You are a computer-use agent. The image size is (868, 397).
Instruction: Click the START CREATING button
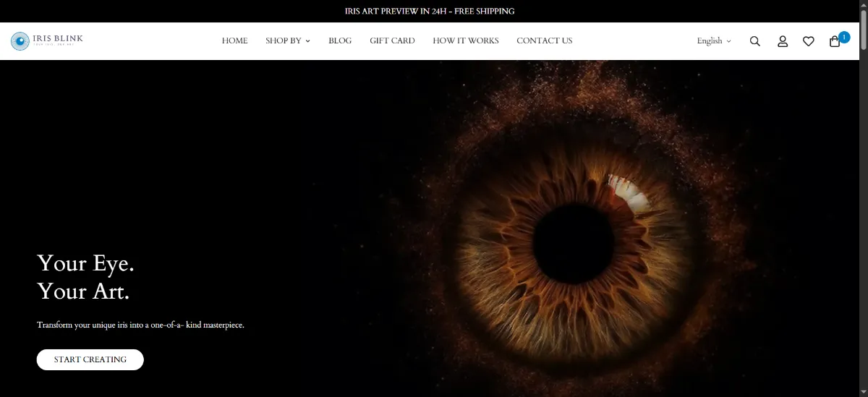pyautogui.click(x=90, y=359)
